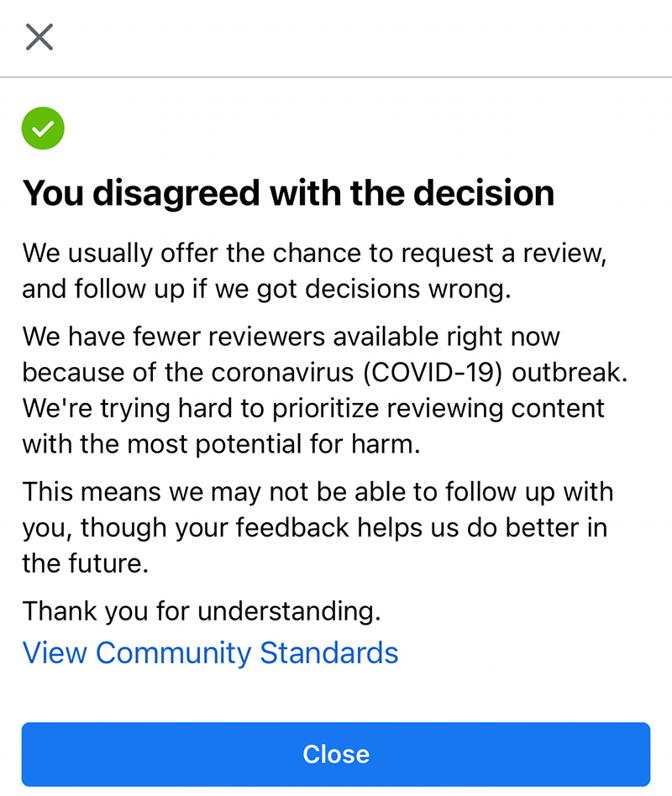Click the "(COVID-19)" text in the paragraph

tap(433, 373)
